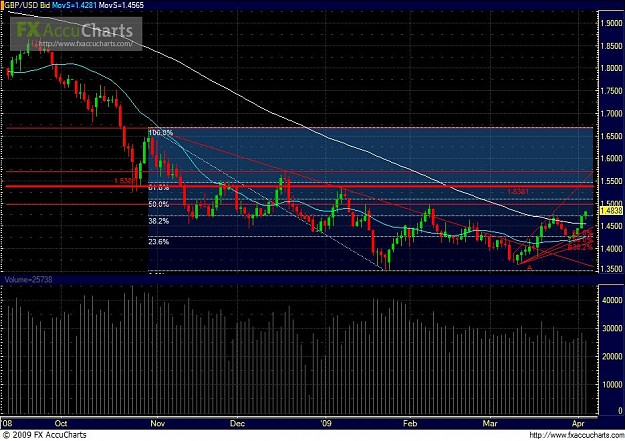625x441 pixels.
Task: Click the © 2009 FX AccuCharts copyright text
Action: click(x=44, y=435)
